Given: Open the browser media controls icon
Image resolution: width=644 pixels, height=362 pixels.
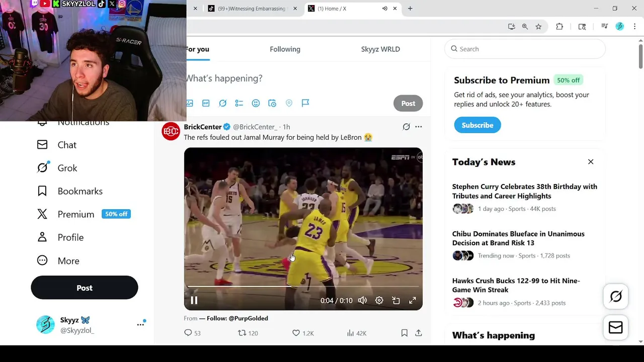Looking at the screenshot, I should tap(605, 27).
